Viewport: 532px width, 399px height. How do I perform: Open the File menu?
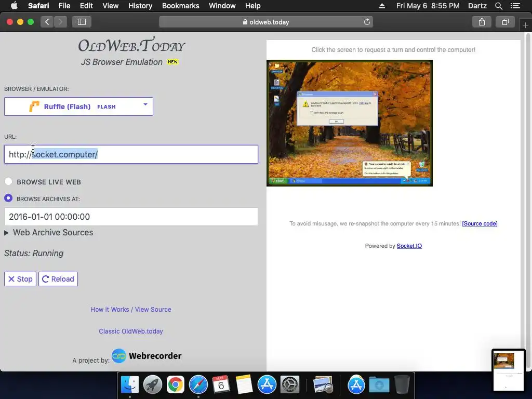click(x=64, y=6)
